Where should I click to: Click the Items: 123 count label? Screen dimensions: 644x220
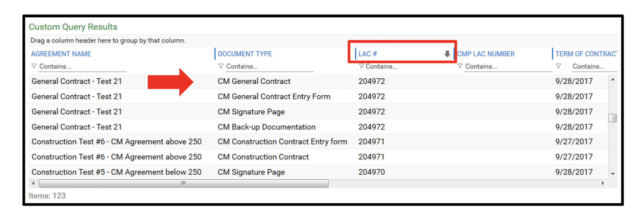(x=47, y=196)
